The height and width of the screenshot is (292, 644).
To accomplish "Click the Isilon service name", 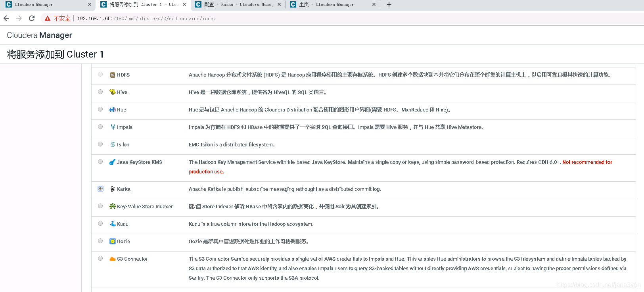I will coord(123,144).
